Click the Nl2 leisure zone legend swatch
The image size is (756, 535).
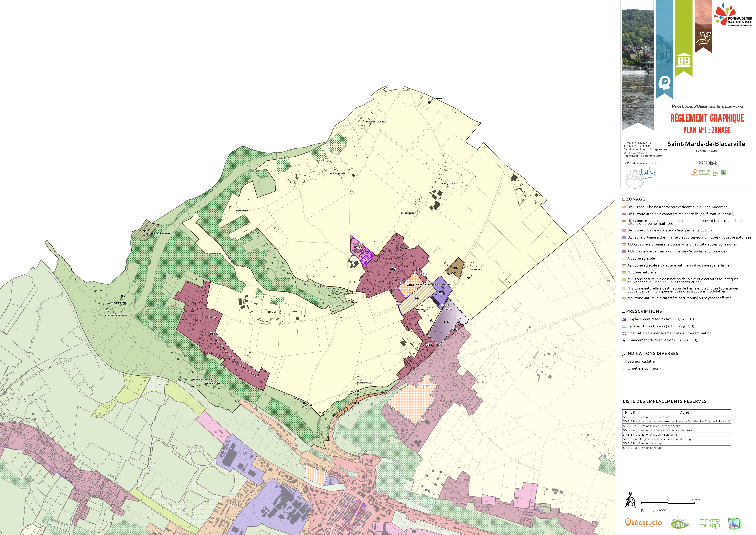pyautogui.click(x=624, y=289)
